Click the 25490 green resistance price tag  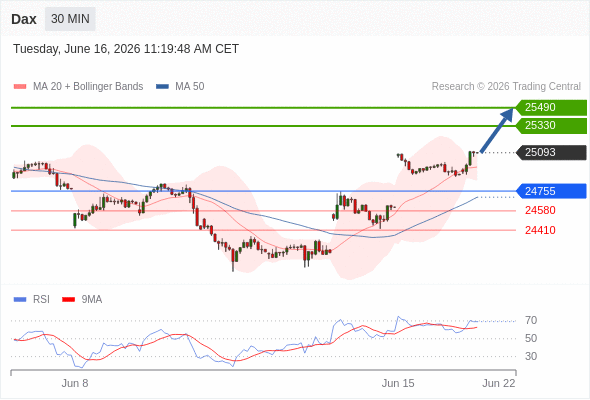click(551, 107)
